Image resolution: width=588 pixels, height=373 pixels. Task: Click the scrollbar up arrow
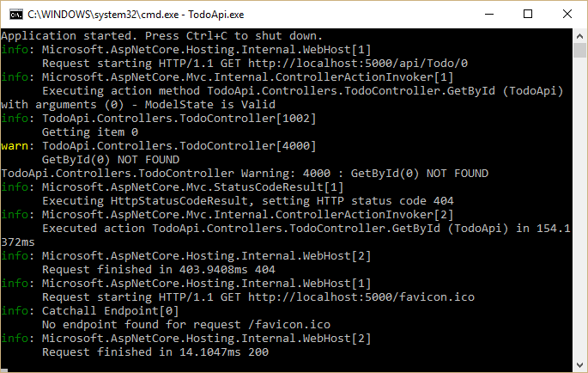tap(579, 35)
